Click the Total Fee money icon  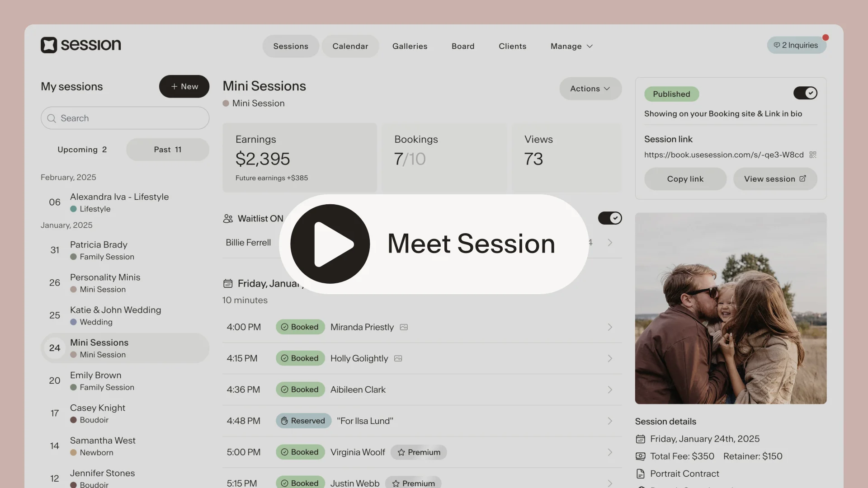[640, 456]
